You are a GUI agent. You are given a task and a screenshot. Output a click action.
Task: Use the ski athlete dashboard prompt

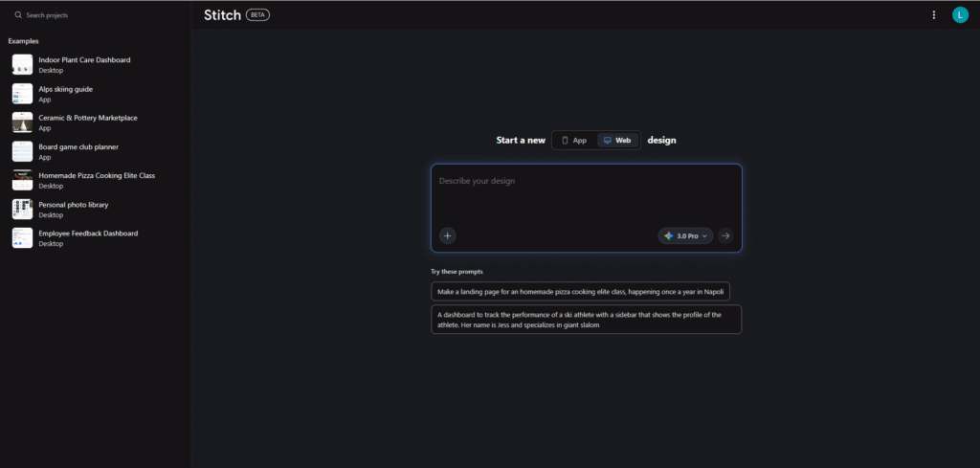586,320
